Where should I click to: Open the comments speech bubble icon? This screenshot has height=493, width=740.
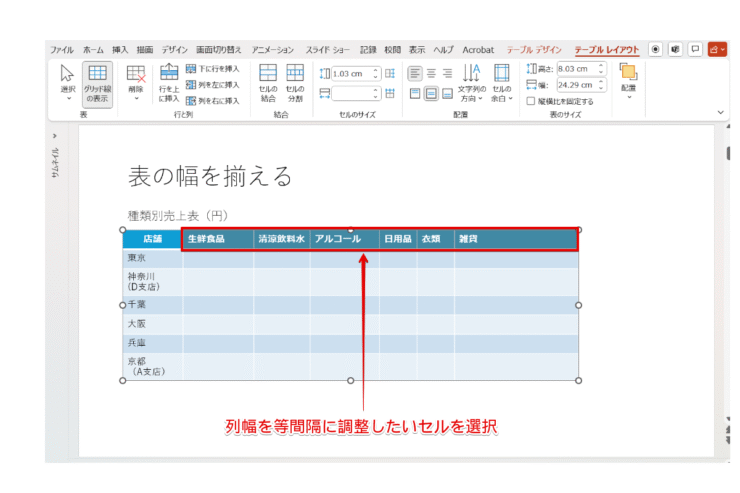(x=695, y=50)
